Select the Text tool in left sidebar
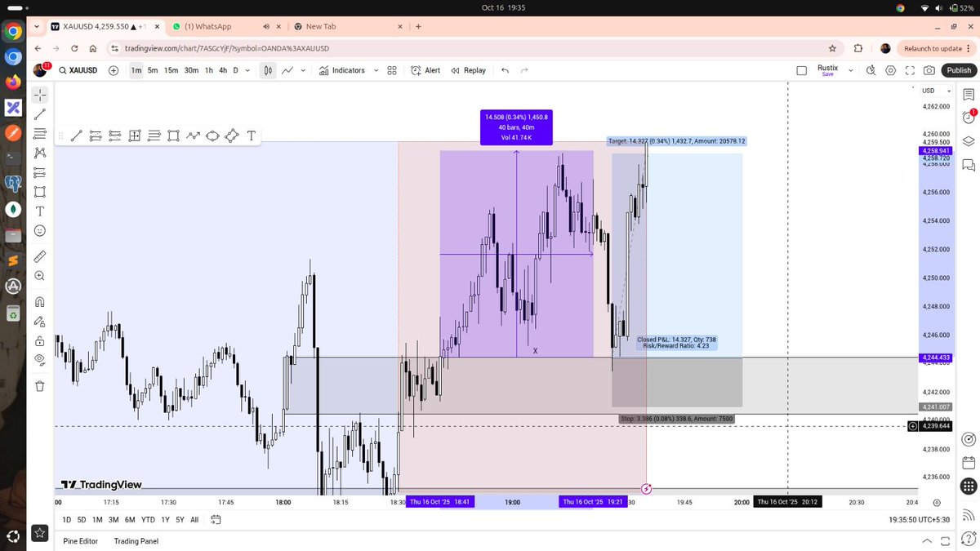Screen dimensions: 980x551 pyautogui.click(x=40, y=211)
